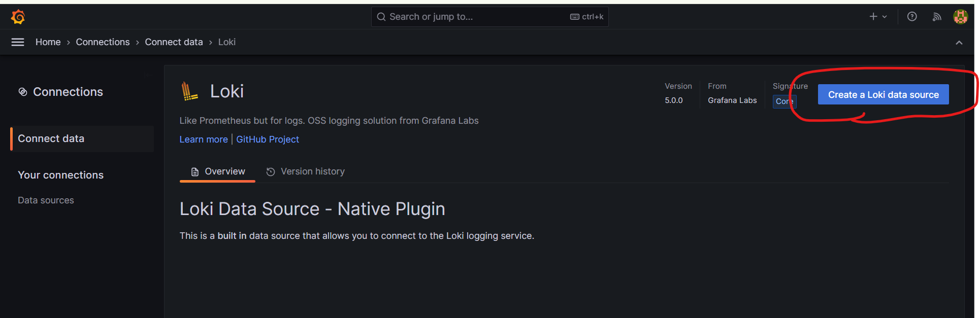The image size is (980, 318).
Task: Select Your connections in sidebar
Action: (x=61, y=175)
